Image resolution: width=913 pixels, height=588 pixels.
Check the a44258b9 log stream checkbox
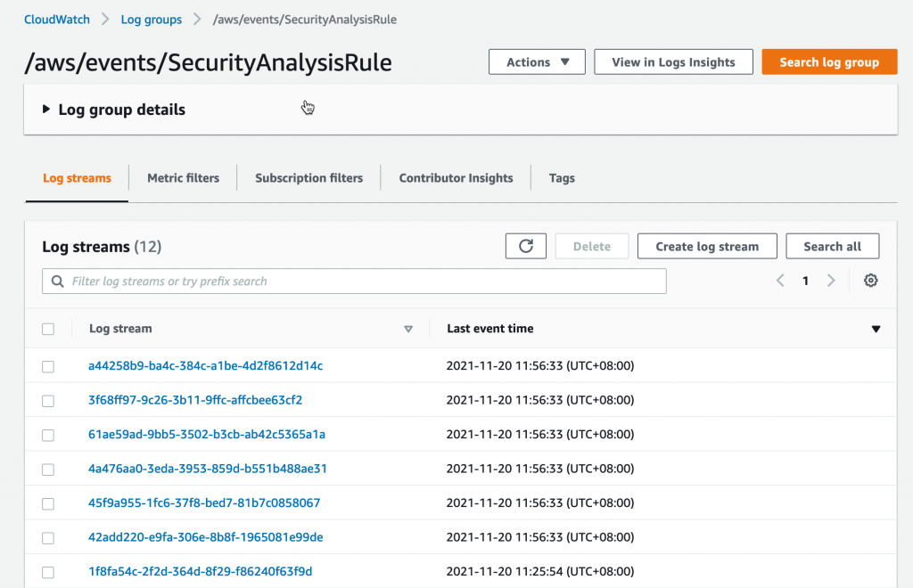tap(48, 365)
